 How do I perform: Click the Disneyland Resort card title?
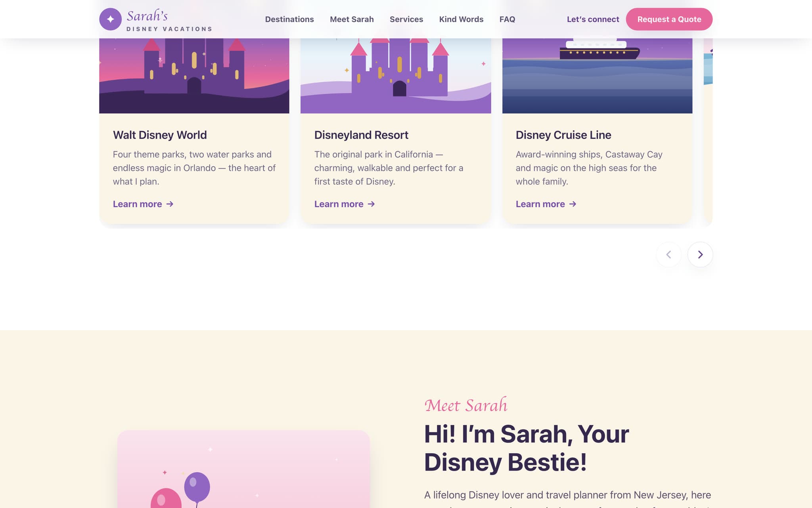point(361,135)
